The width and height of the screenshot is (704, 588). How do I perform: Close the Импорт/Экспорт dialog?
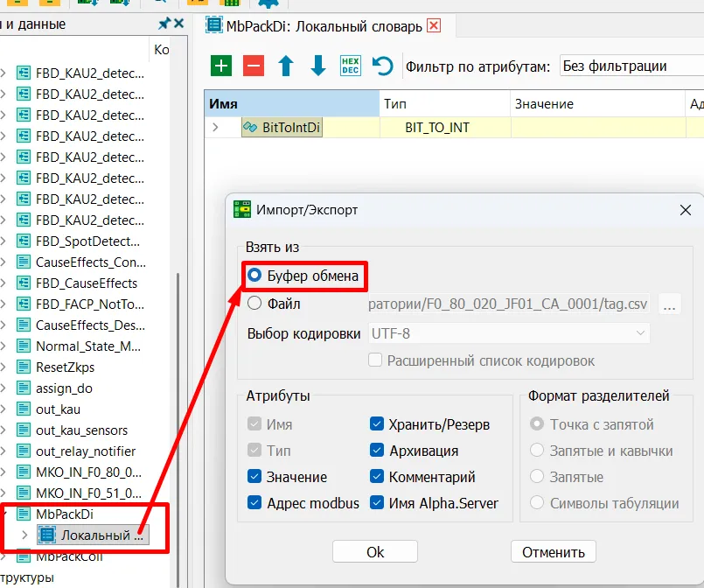[x=685, y=210]
